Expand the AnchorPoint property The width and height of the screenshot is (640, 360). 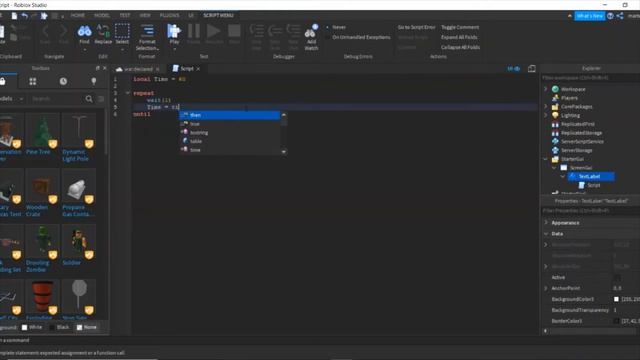point(546,288)
